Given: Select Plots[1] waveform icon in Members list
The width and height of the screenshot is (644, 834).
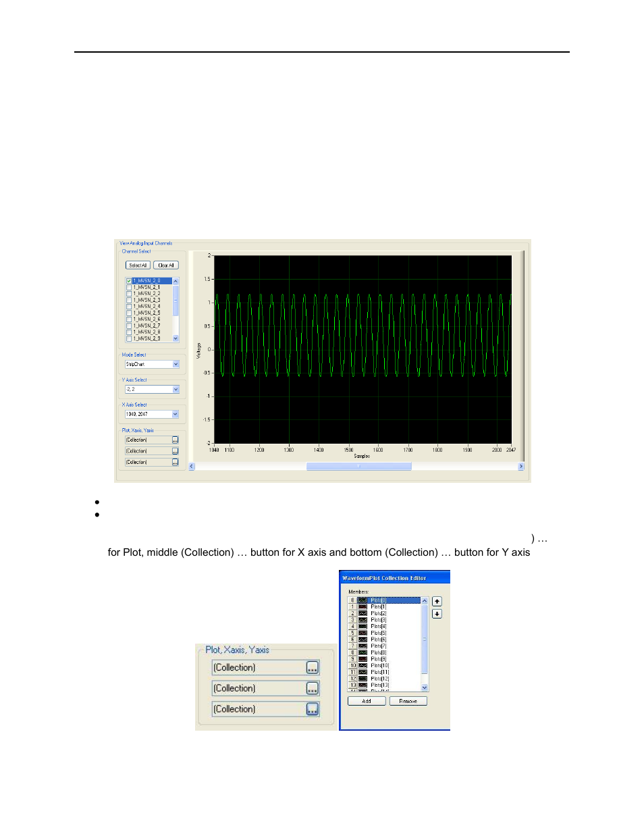Looking at the screenshot, I should tap(363, 607).
